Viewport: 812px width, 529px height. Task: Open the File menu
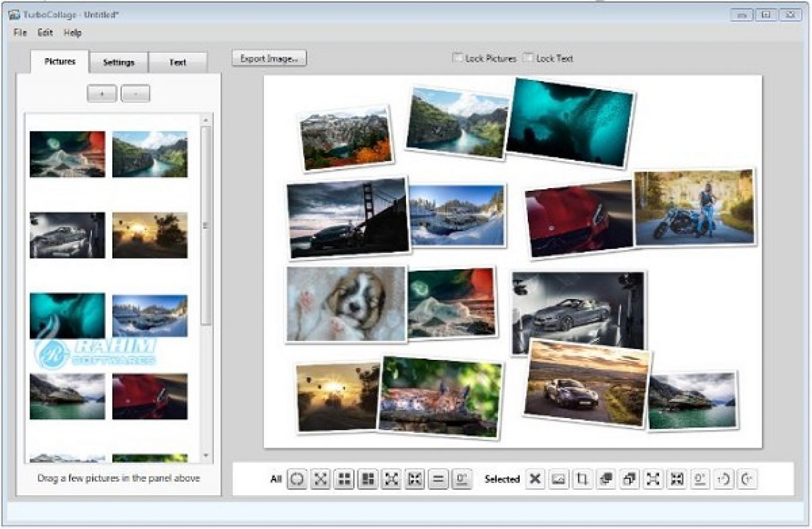click(20, 33)
